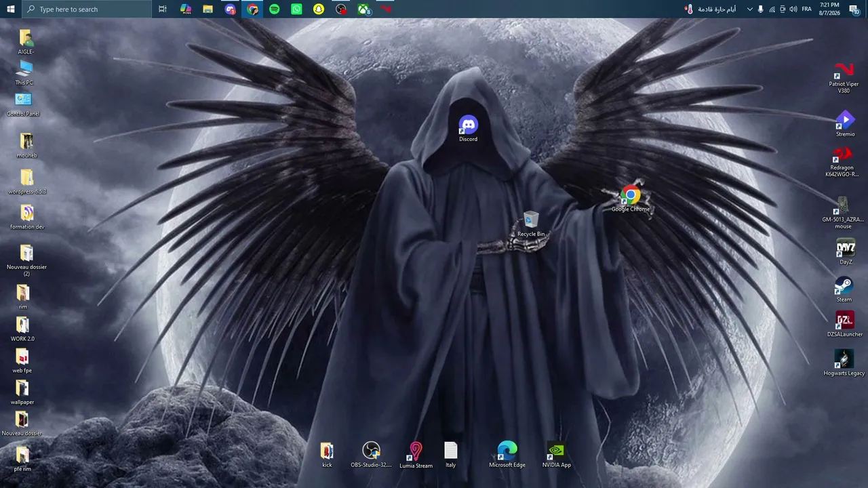
Task: Open Xbox app from the taskbar
Action: (364, 9)
